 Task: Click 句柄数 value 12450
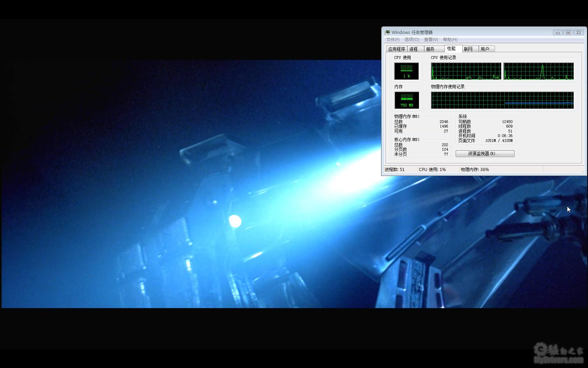507,122
